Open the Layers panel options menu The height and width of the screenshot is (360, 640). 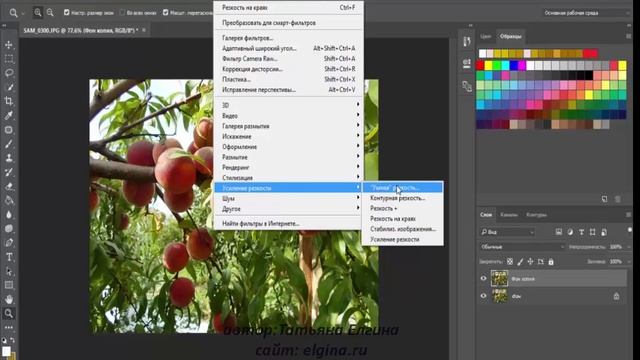[628, 215]
